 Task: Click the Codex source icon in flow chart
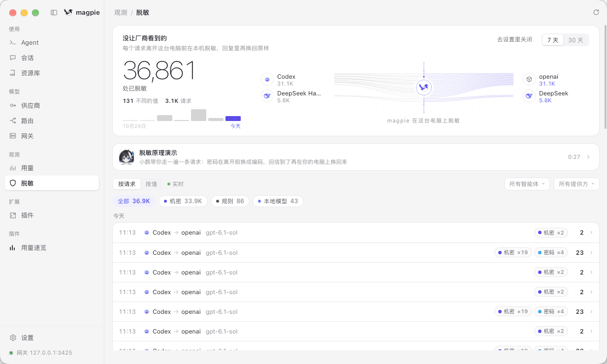coord(267,79)
